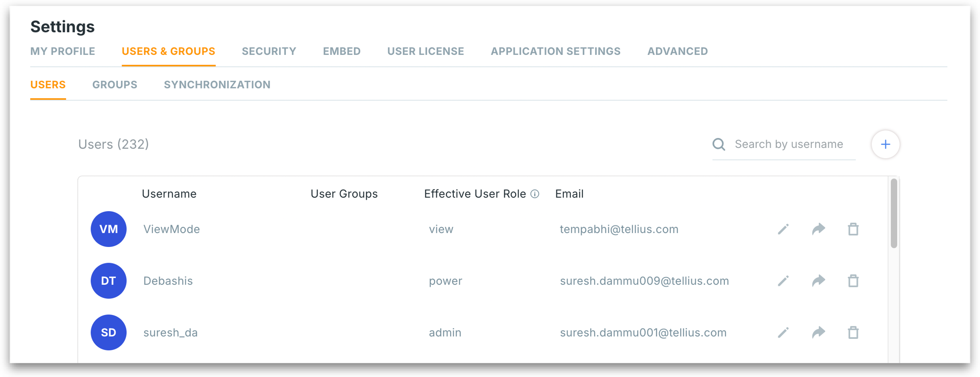Edit the suresh_da user via pencil icon
The height and width of the screenshot is (377, 980).
click(783, 332)
